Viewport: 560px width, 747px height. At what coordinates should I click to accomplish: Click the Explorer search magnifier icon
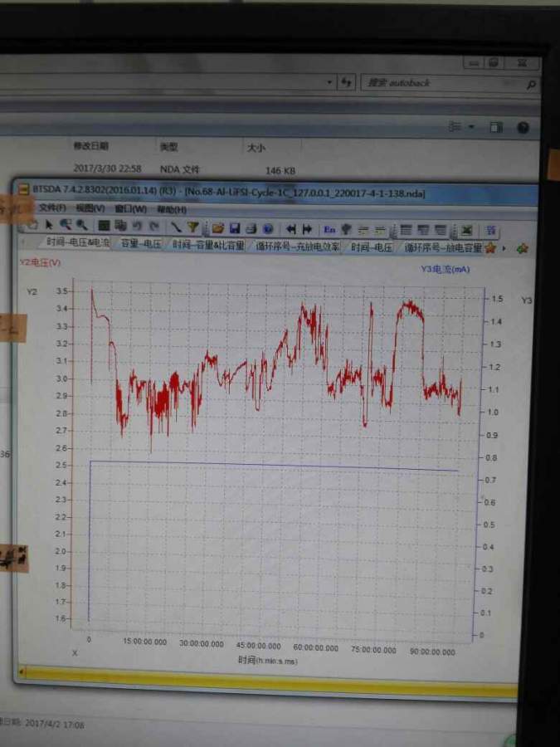532,85
